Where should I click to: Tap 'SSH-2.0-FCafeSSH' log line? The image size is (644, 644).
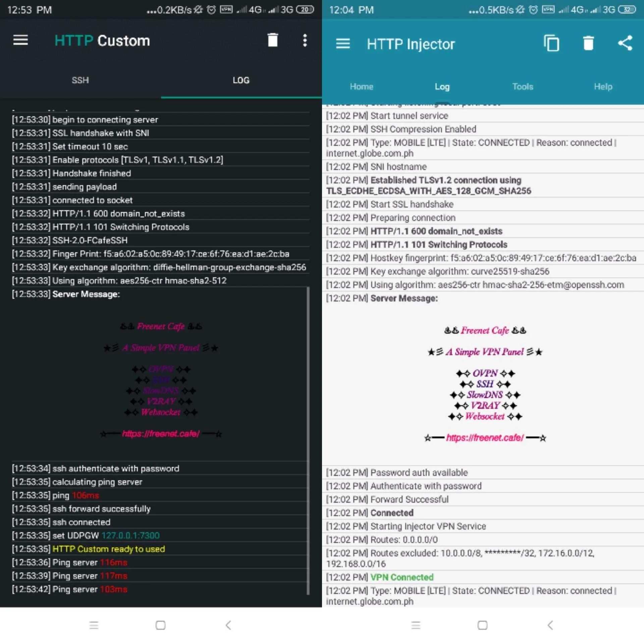[x=160, y=240]
